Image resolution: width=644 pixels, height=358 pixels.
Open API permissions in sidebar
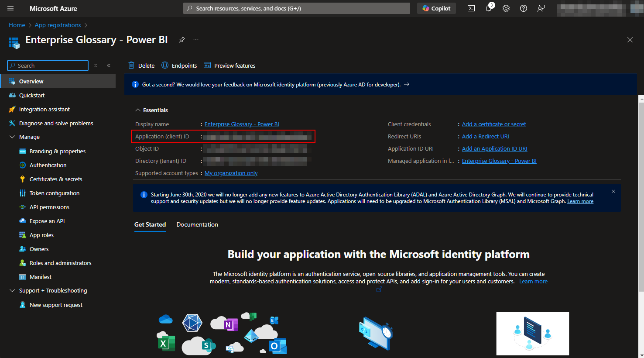(49, 207)
